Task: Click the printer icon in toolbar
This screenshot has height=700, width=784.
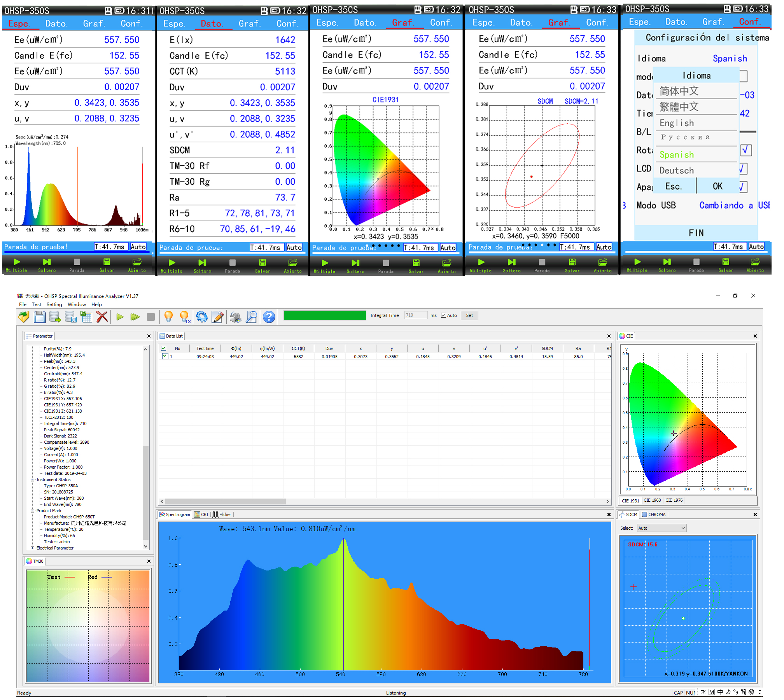Action: pos(235,317)
